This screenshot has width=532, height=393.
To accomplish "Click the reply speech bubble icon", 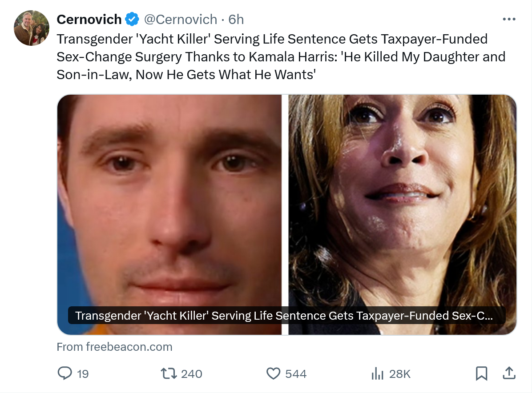I will [65, 373].
